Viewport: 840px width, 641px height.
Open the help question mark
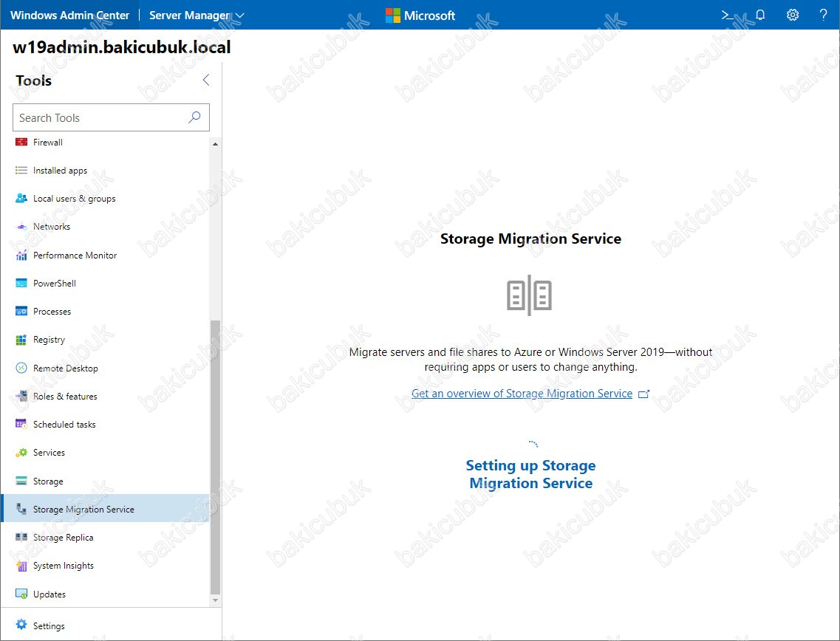[x=824, y=15]
